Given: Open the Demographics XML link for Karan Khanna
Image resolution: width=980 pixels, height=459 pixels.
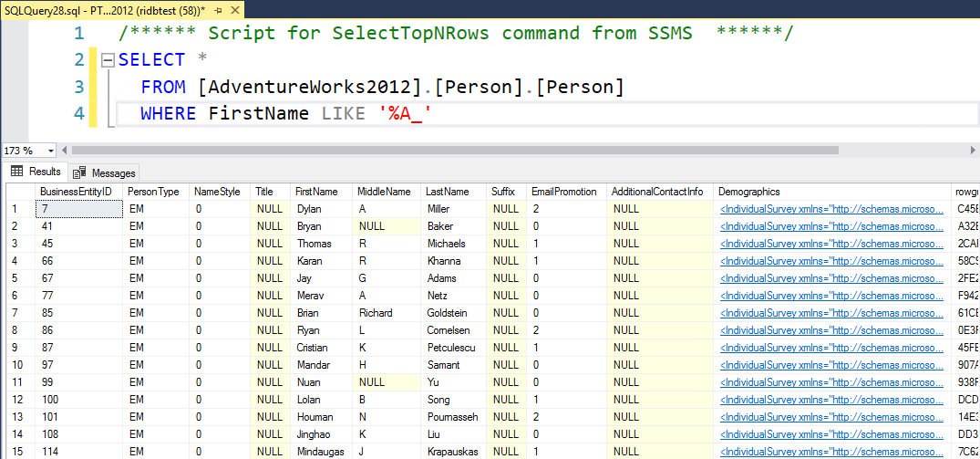Looking at the screenshot, I should coord(831,261).
